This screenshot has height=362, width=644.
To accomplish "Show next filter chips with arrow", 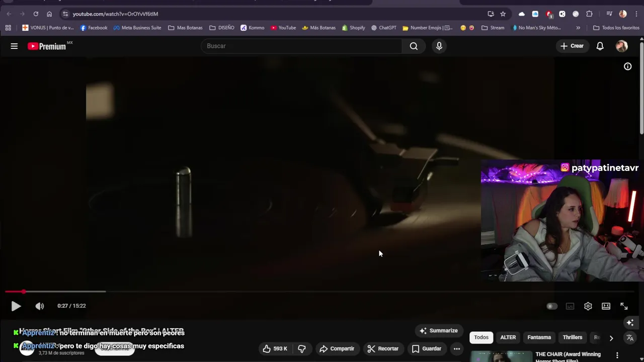I will (x=611, y=338).
